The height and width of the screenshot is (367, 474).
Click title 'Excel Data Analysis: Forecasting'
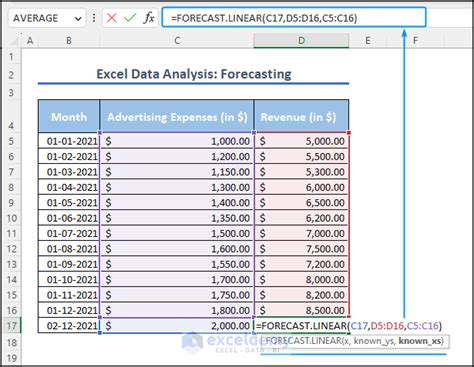pyautogui.click(x=194, y=74)
